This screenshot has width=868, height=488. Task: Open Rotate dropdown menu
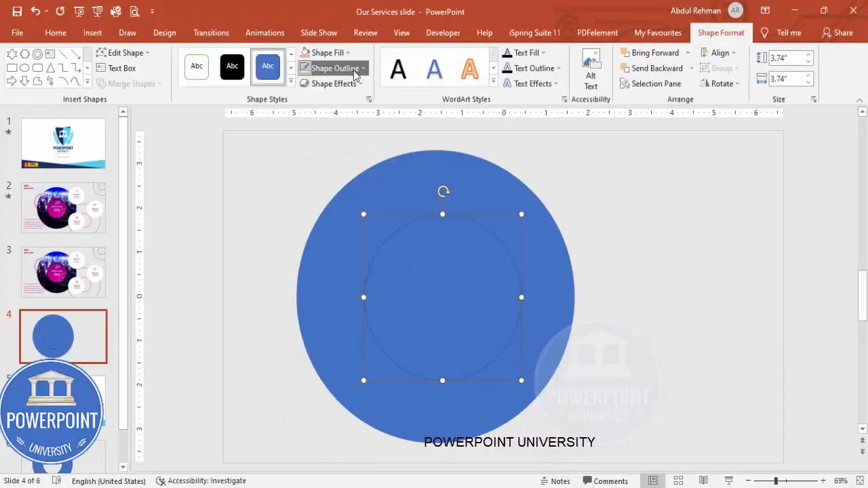pyautogui.click(x=719, y=84)
